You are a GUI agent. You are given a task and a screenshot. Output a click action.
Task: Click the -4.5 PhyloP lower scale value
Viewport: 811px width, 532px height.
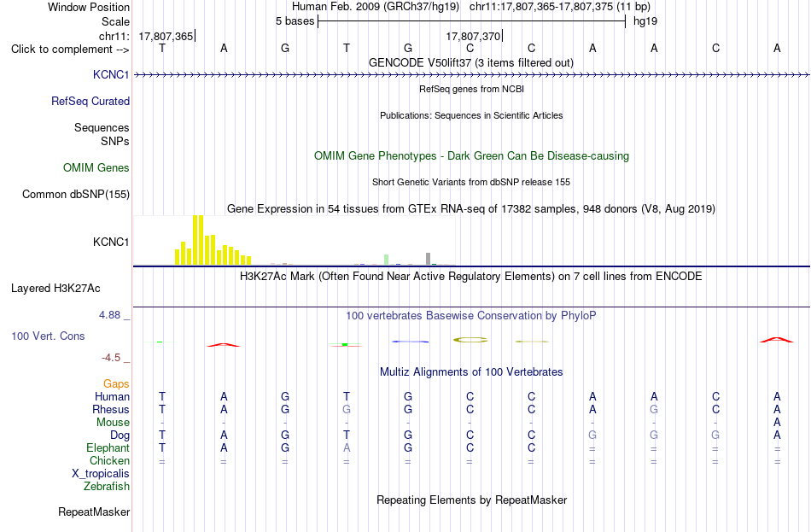coord(111,358)
